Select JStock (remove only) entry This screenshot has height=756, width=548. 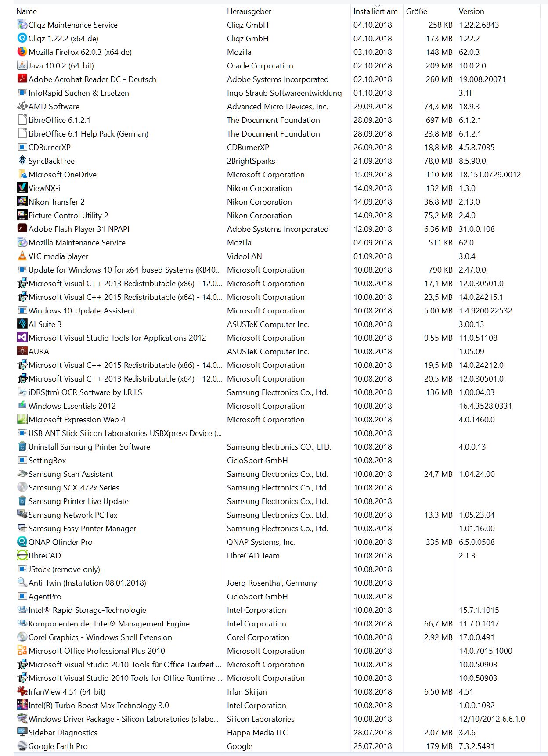point(64,569)
